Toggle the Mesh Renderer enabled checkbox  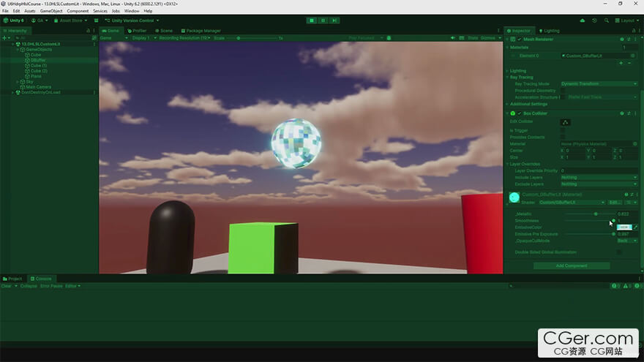coord(520,39)
